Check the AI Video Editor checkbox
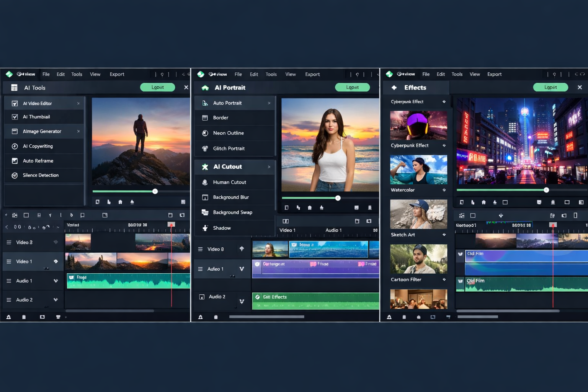 [x=15, y=103]
